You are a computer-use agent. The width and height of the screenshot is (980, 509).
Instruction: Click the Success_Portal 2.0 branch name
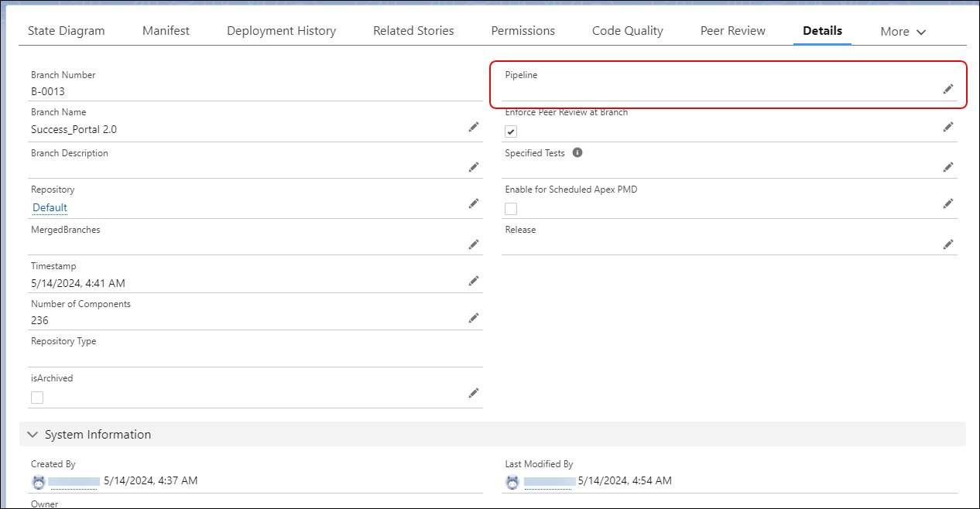74,129
